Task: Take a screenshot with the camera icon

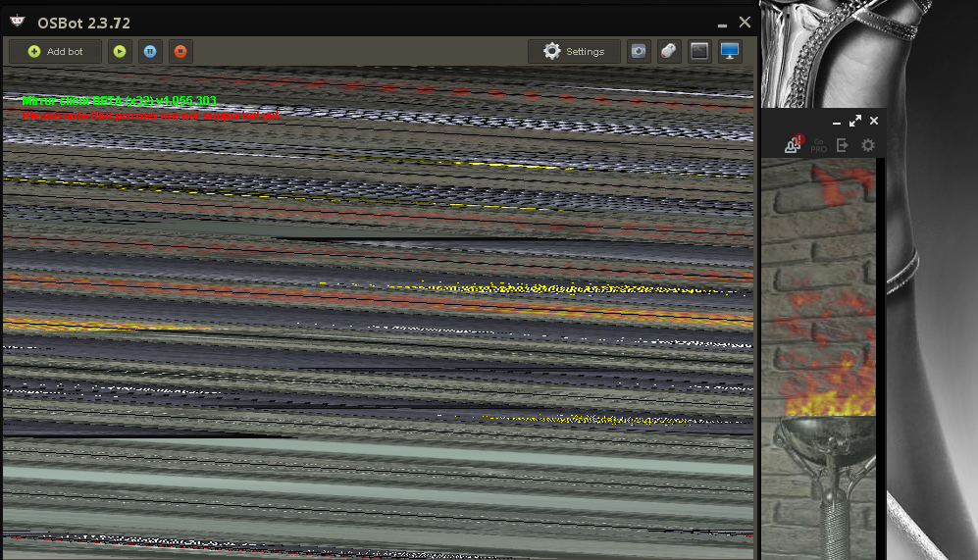Action: 638,52
